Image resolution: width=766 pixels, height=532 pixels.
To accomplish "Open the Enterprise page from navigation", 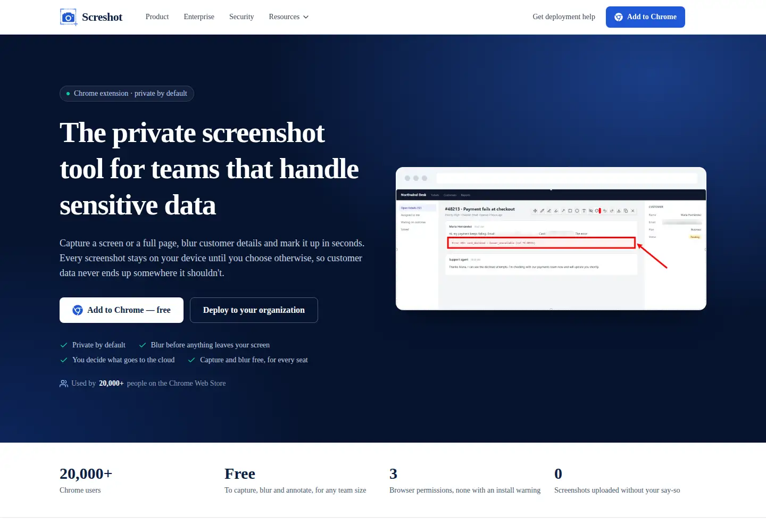I will (199, 17).
